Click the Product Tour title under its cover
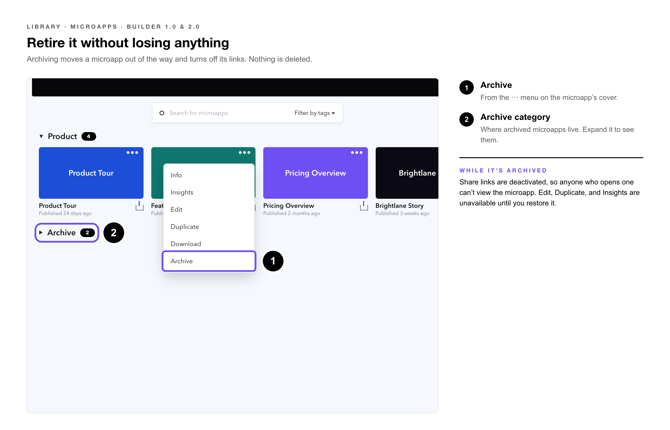The height and width of the screenshot is (430, 670). (58, 206)
